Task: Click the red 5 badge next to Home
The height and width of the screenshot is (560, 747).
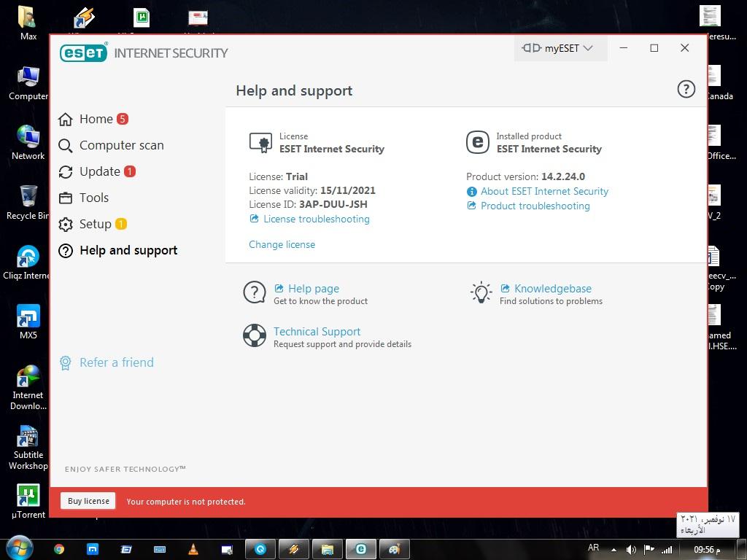Action: coord(123,119)
